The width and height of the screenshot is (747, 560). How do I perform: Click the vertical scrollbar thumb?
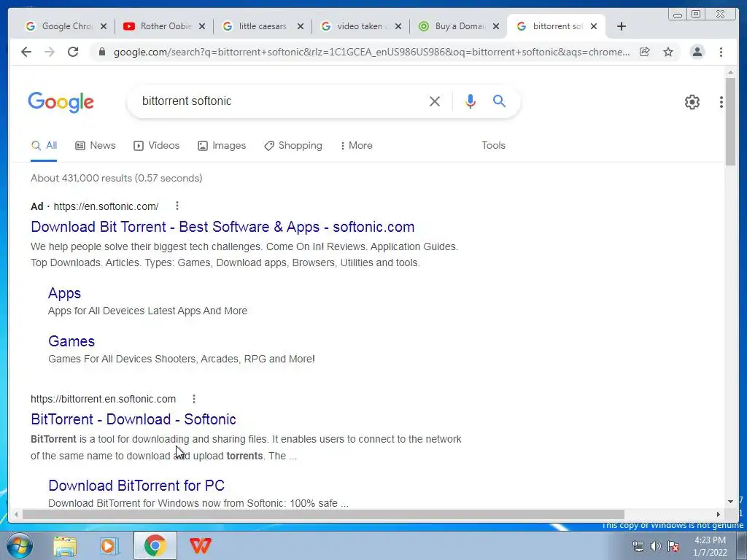point(730,122)
